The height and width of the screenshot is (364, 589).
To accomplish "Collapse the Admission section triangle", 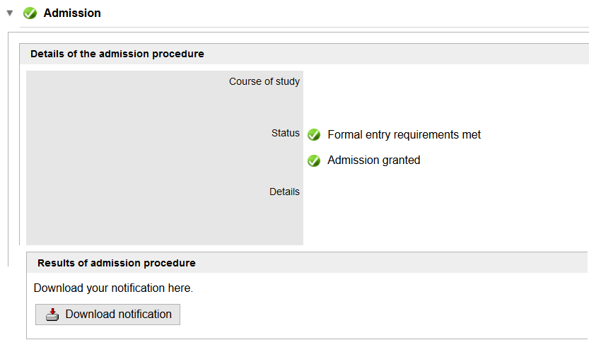I will pyautogui.click(x=10, y=13).
